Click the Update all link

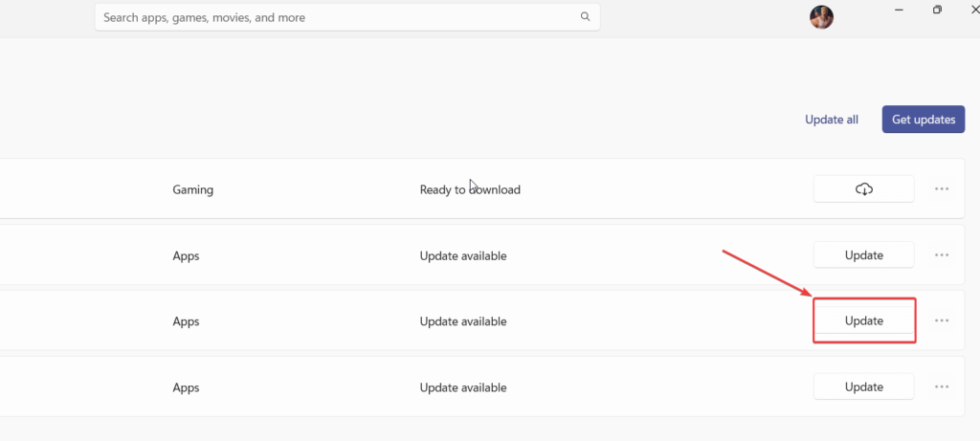[832, 120]
